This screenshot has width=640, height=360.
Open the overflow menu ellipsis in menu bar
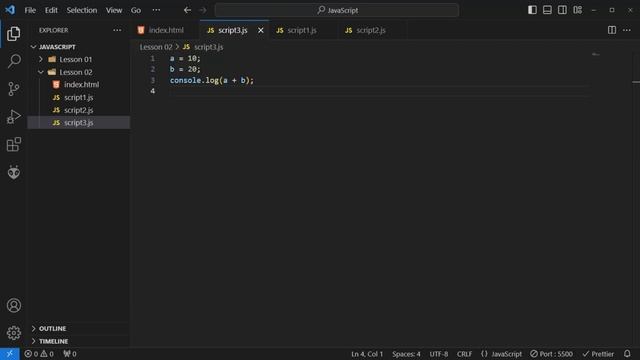[x=156, y=10]
